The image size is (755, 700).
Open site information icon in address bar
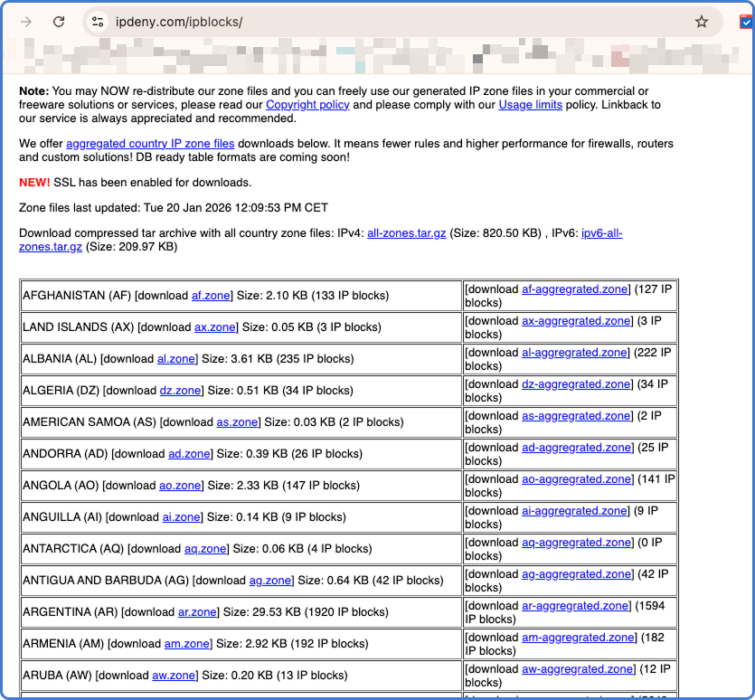(x=98, y=22)
